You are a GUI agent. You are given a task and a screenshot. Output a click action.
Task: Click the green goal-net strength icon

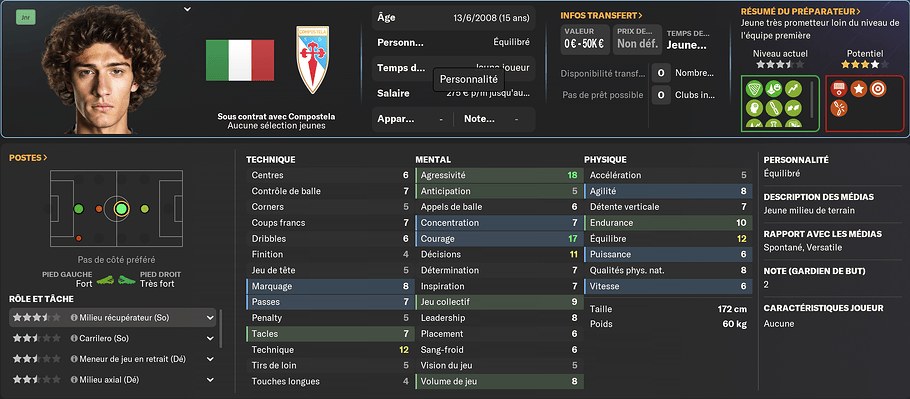(754, 89)
